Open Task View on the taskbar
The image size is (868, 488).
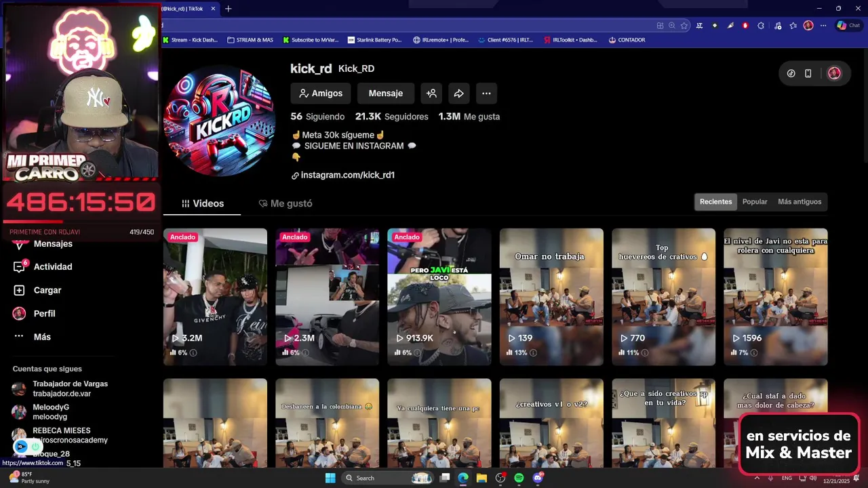click(445, 478)
